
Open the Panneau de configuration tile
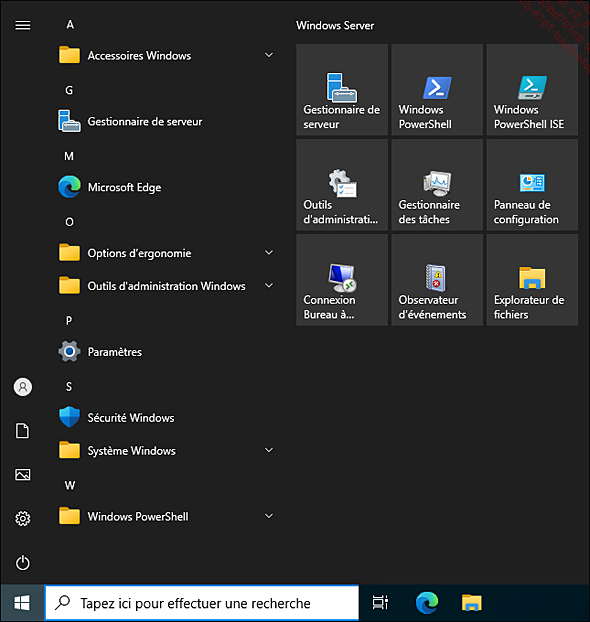532,185
